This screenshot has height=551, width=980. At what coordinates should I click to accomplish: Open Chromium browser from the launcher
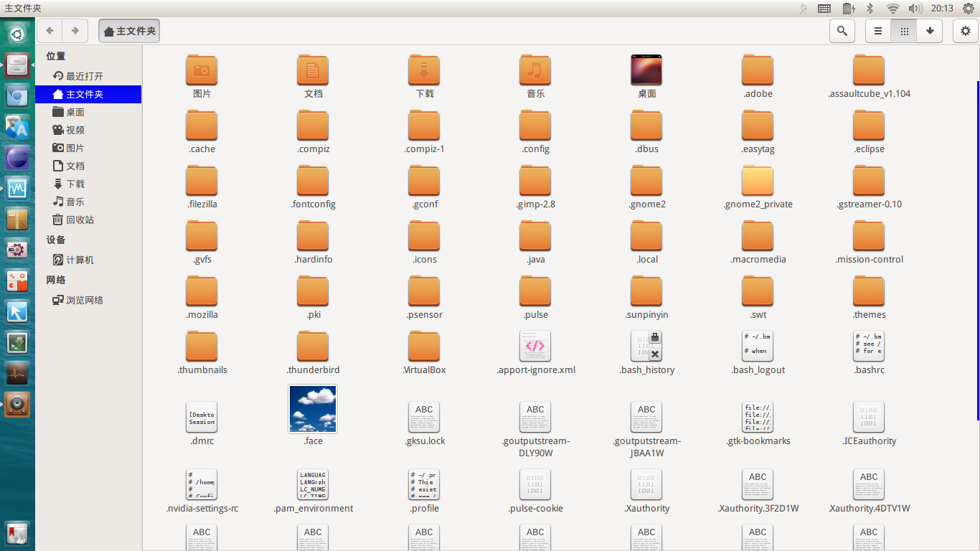17,96
